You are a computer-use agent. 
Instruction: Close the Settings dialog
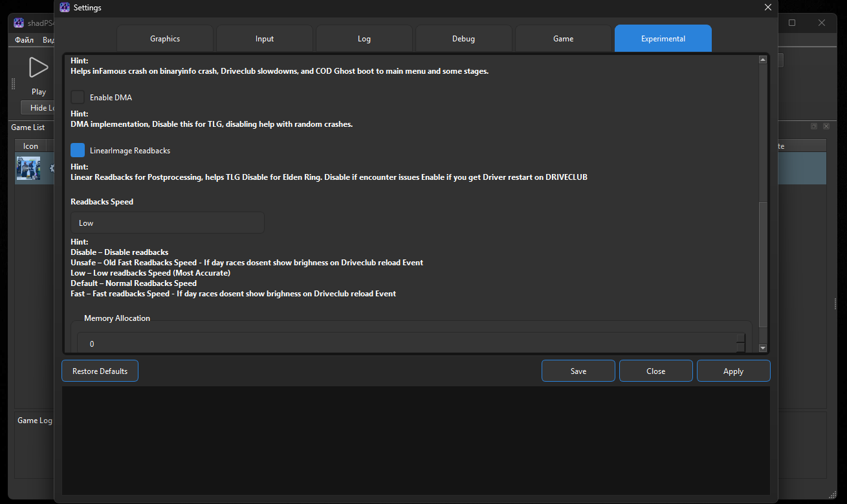767,8
